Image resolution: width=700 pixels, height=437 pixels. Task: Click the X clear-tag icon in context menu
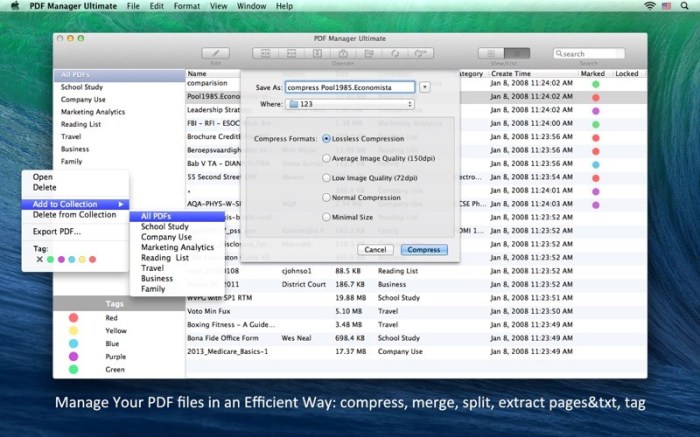tap(40, 259)
